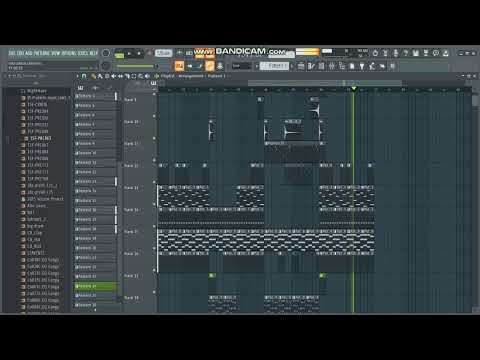480x360 pixels.
Task: Open the EDIT menu
Action: pos(20,53)
